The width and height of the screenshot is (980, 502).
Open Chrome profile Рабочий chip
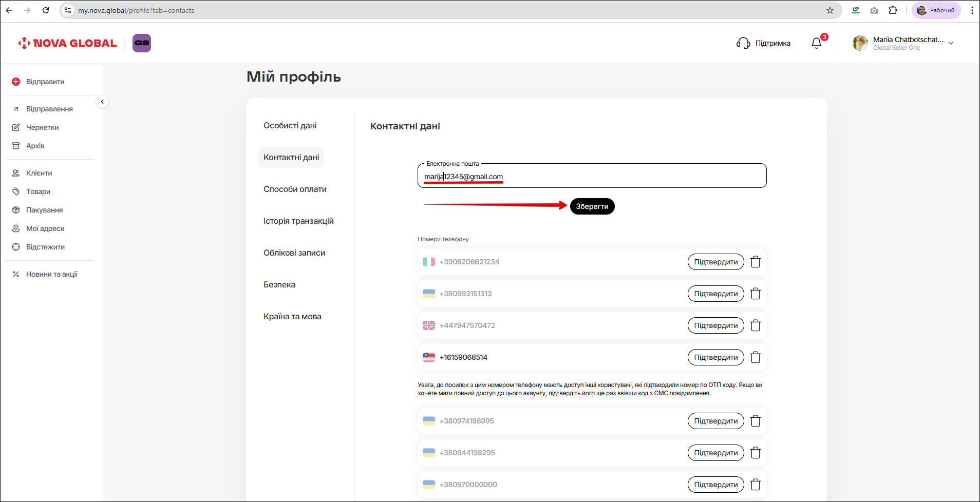936,10
